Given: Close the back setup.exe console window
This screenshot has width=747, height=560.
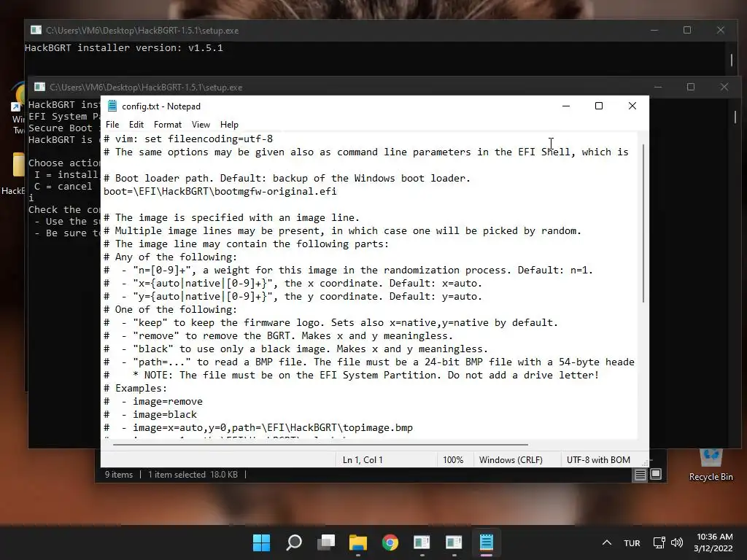Looking at the screenshot, I should tap(720, 30).
